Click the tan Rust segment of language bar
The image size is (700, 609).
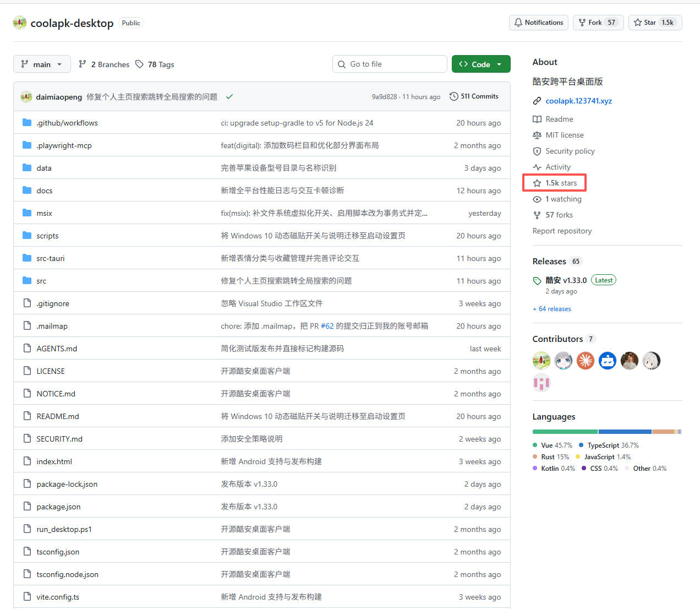[x=663, y=432]
